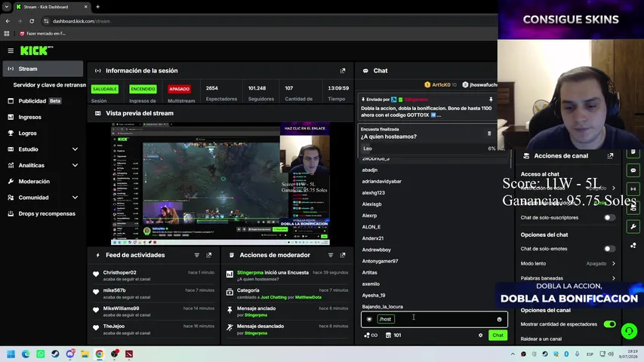Open MatthewDota moderator link
Image resolution: width=644 pixels, height=362 pixels.
tap(308, 297)
